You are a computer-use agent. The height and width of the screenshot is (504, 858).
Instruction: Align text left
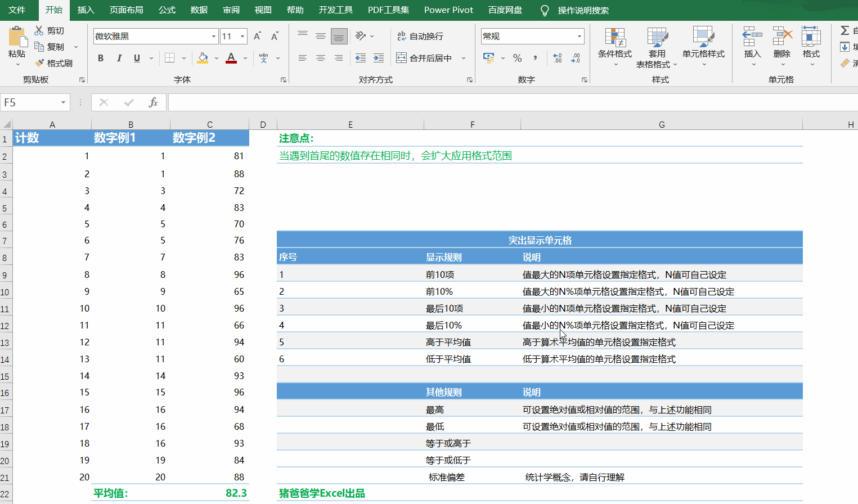click(x=303, y=58)
